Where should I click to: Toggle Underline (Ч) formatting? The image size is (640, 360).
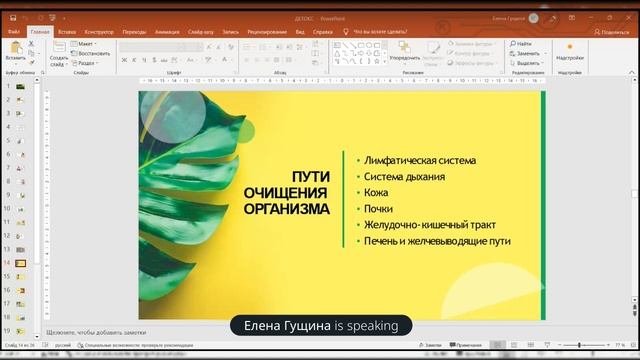coord(144,60)
